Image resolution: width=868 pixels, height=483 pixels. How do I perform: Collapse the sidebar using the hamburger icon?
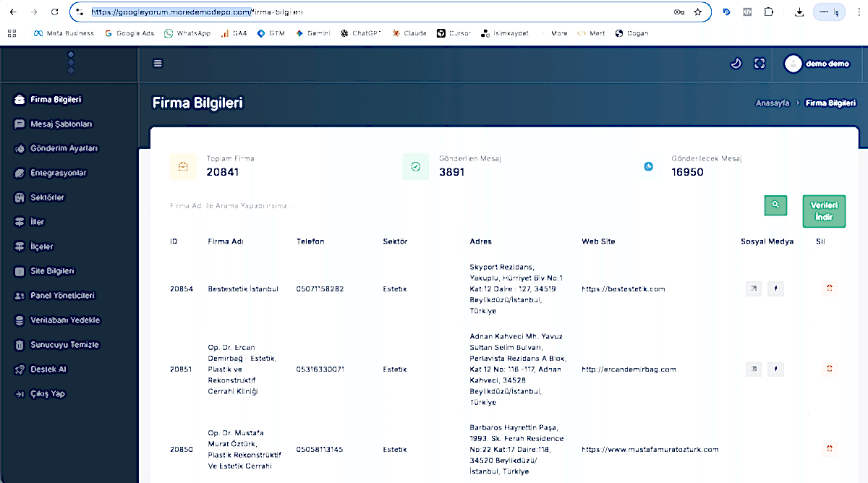pos(158,64)
